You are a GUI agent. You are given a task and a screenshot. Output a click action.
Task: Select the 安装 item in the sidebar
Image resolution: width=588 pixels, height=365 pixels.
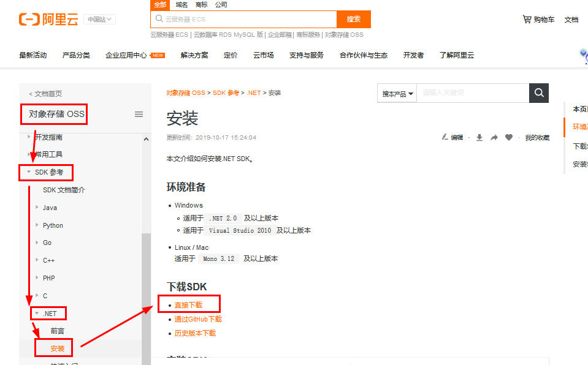coord(58,348)
